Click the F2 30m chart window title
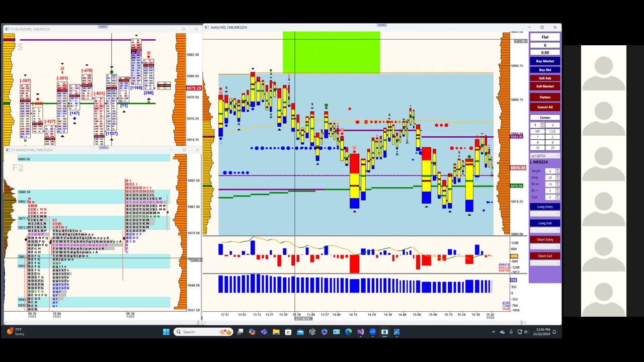 tap(32, 150)
